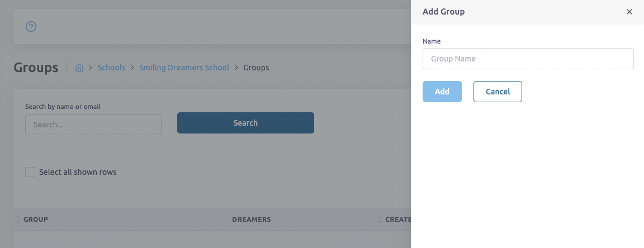Click the DREAMERS column header
Viewport: 644px width, 248px height.
click(x=251, y=220)
